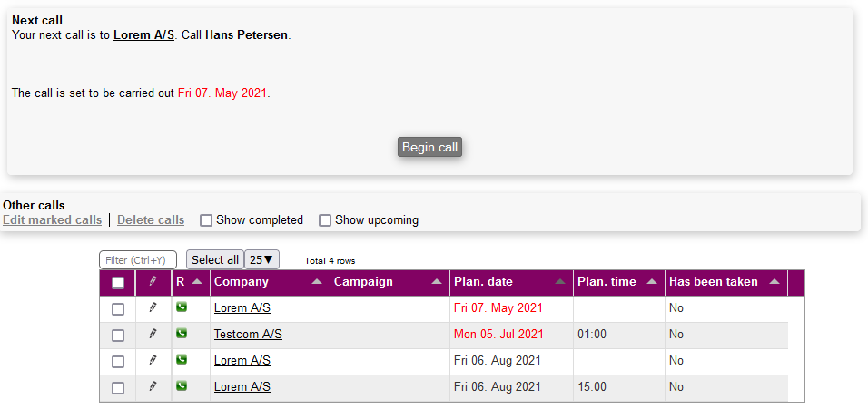868x409 pixels.
Task: Sort the table by Company column
Action: pyautogui.click(x=317, y=282)
